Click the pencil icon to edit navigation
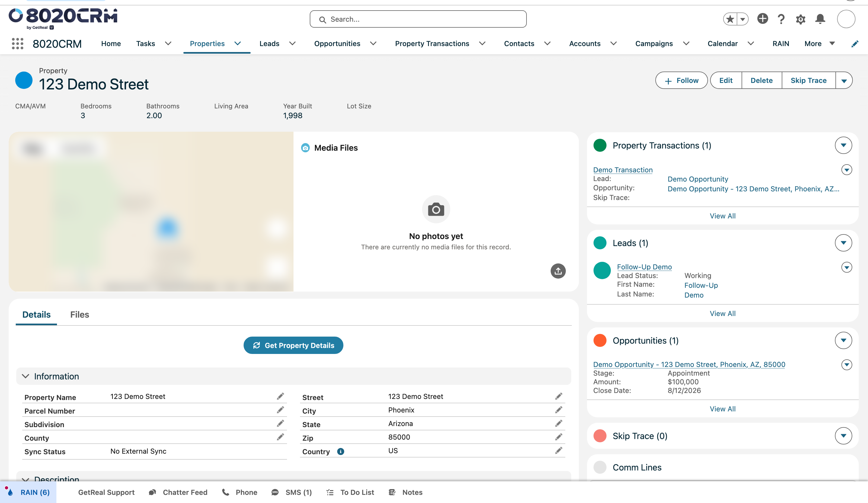 pos(854,44)
